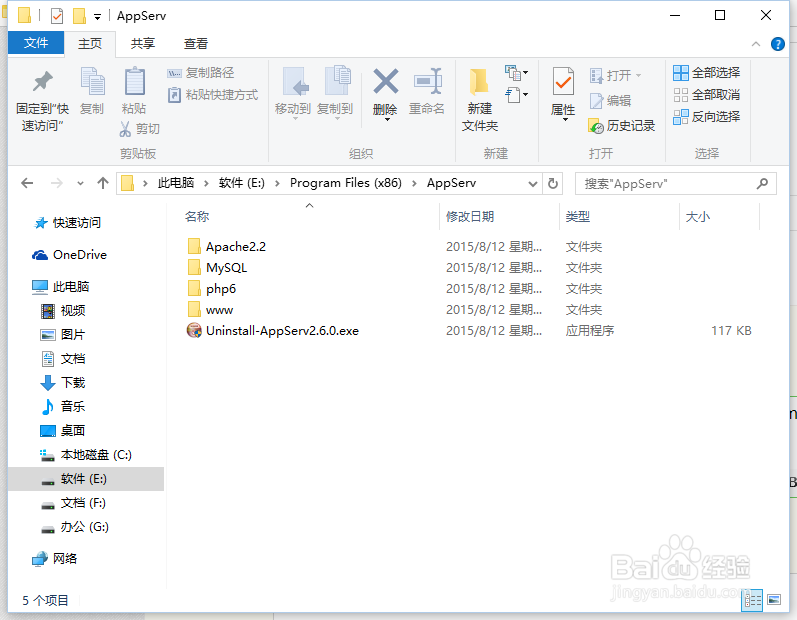797x620 pixels.
Task: Refresh the current folder
Action: (x=553, y=183)
